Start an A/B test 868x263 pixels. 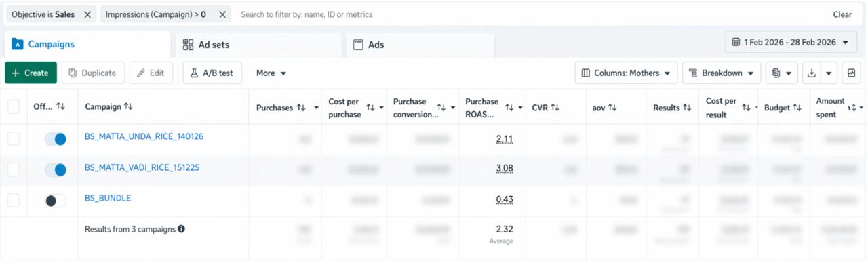pyautogui.click(x=212, y=73)
